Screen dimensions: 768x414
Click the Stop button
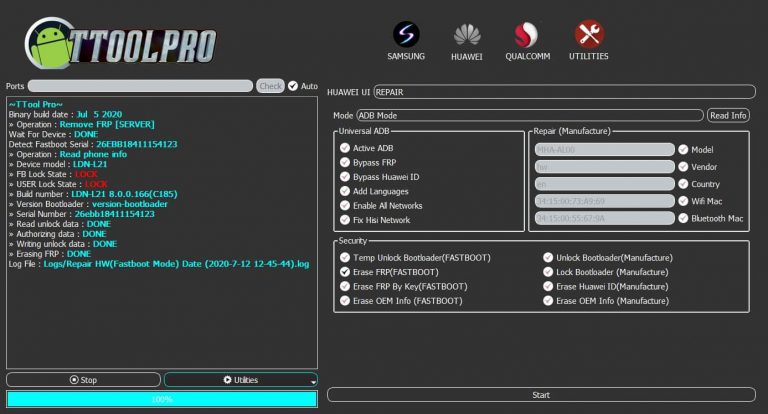point(83,380)
